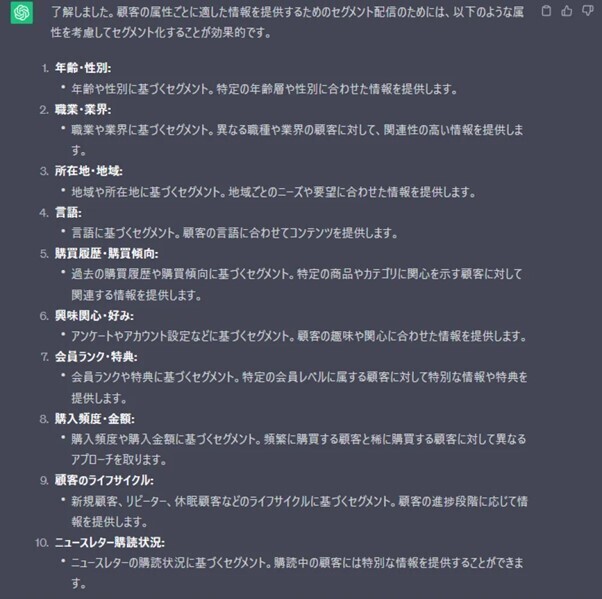Click the heading 職業・業界

83,110
